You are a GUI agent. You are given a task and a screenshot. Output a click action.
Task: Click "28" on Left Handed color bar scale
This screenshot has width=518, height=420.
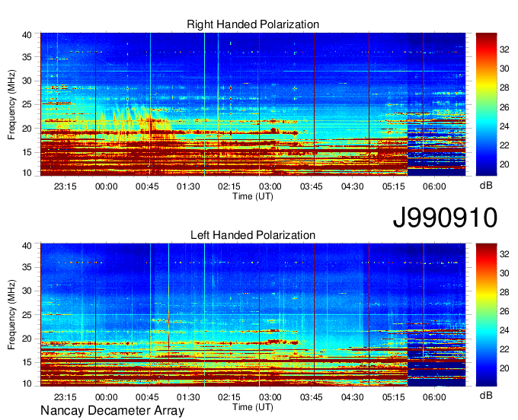tap(504, 292)
